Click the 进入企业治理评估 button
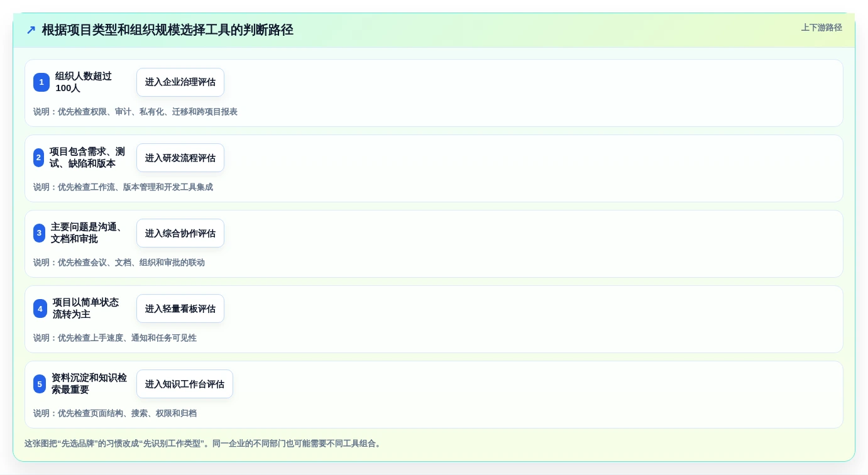Screen dimensions: 868x475 tap(180, 82)
